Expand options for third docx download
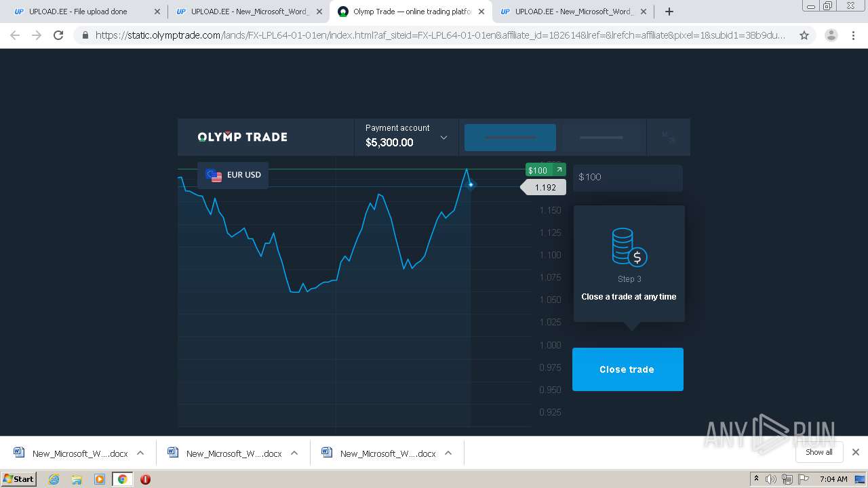 click(448, 453)
